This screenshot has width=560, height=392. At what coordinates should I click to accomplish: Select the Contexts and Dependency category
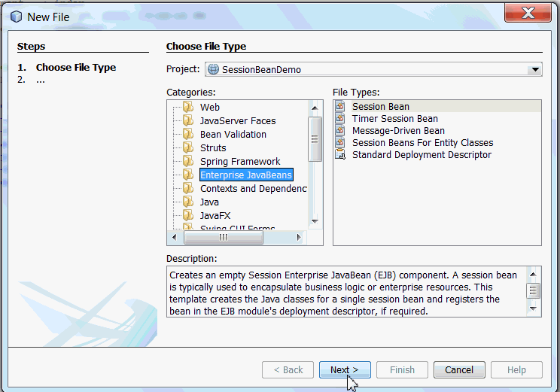pyautogui.click(x=253, y=189)
